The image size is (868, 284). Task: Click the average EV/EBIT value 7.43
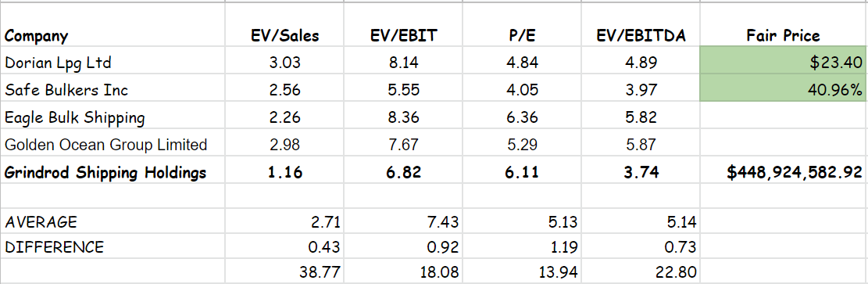click(x=403, y=222)
